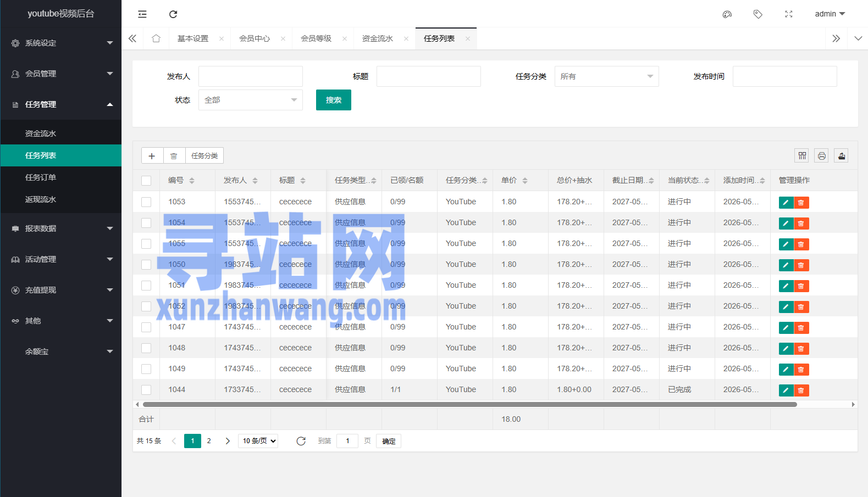Click the 任务分类 toolbar button
This screenshot has width=868, height=497.
point(204,156)
